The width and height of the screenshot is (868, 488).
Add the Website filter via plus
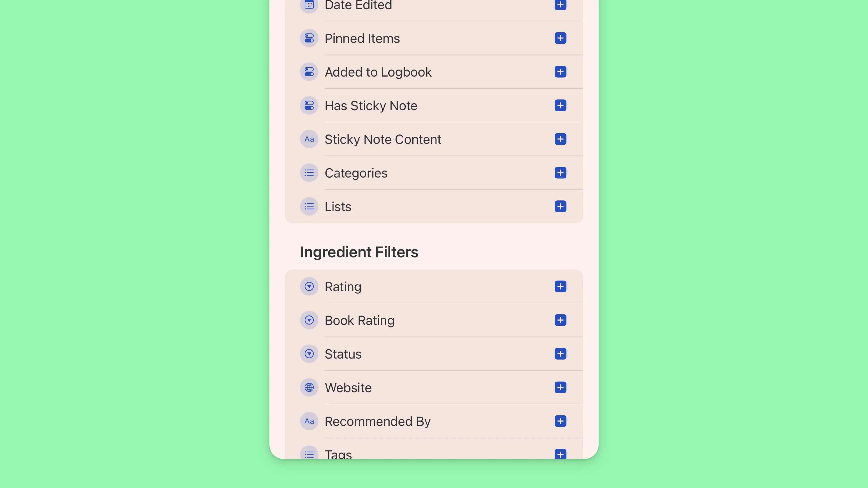tap(560, 388)
